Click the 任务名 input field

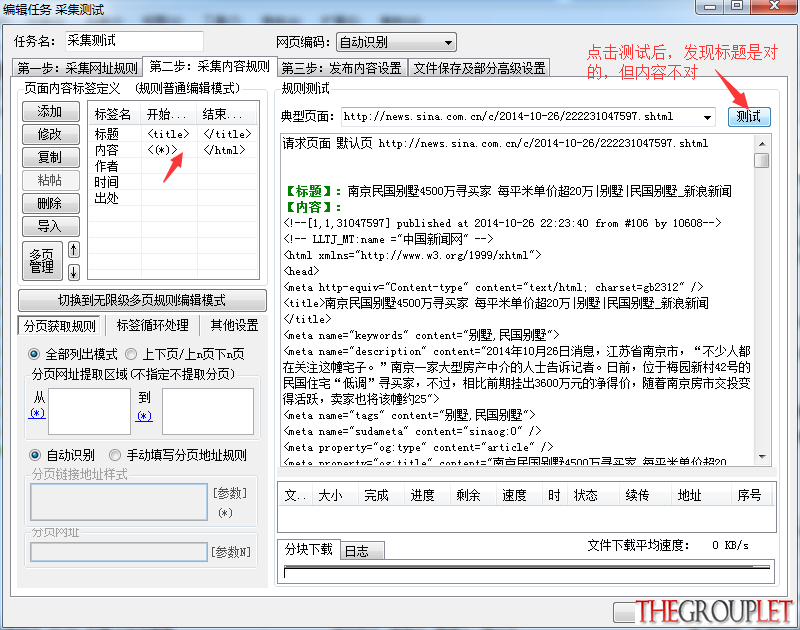134,41
